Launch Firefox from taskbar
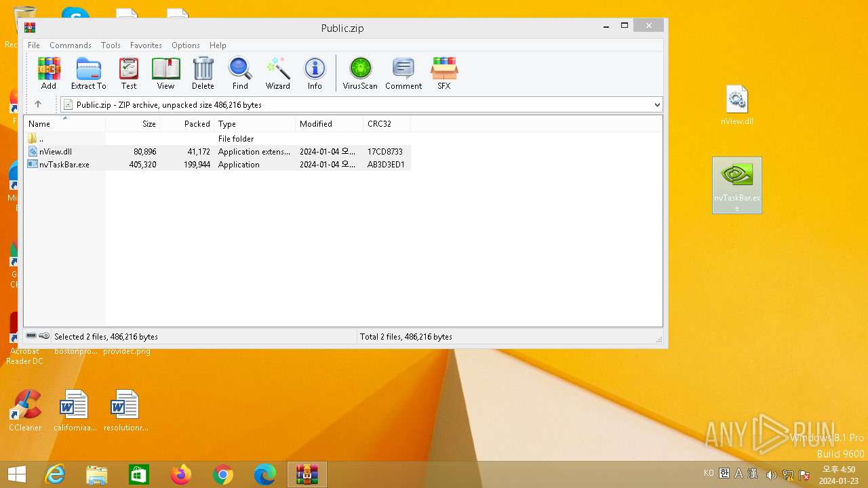The width and height of the screenshot is (868, 488). [181, 474]
